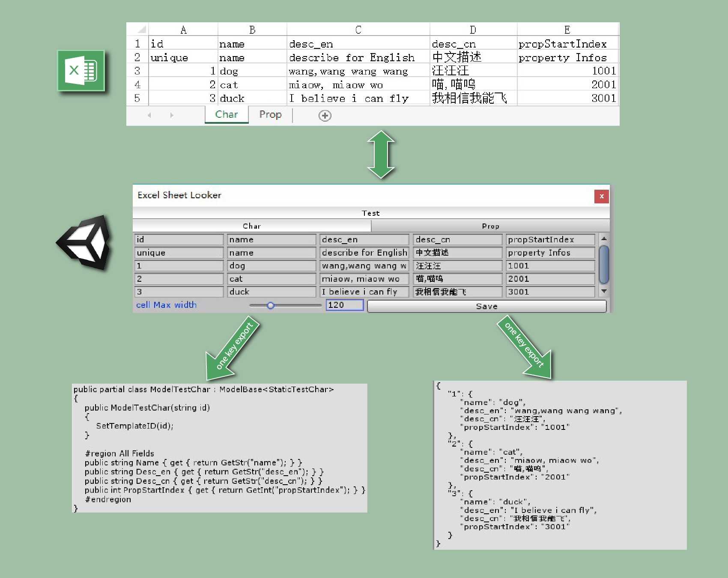728x578 pixels.
Task: Click Excel cell containing 'cat'
Action: click(x=252, y=85)
